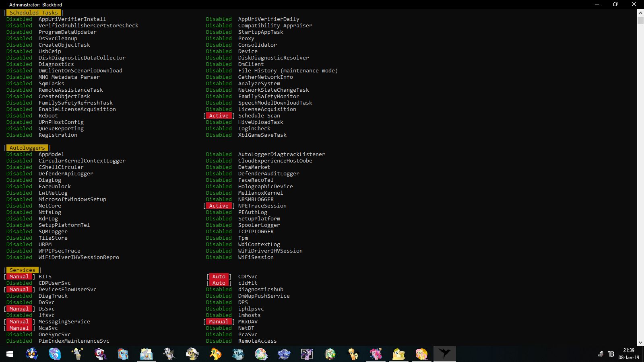644x362 pixels.
Task: Click the Autologgers section header
Action: coord(27,148)
